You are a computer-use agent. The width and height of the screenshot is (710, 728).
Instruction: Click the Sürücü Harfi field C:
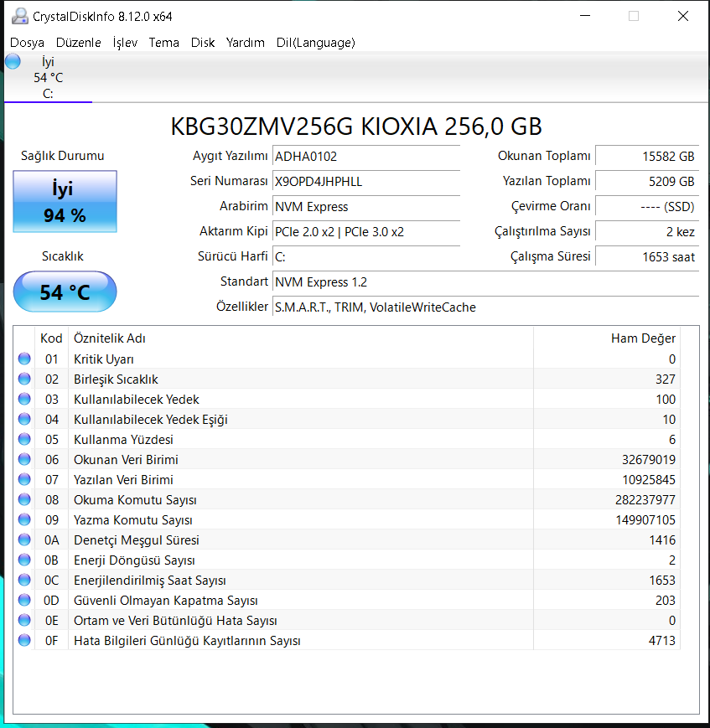(366, 256)
